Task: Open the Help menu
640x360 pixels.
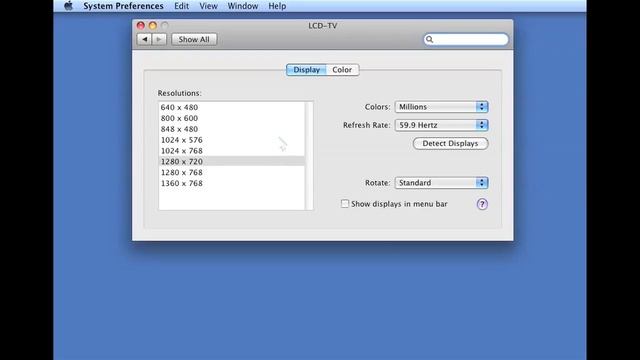Action: click(277, 6)
